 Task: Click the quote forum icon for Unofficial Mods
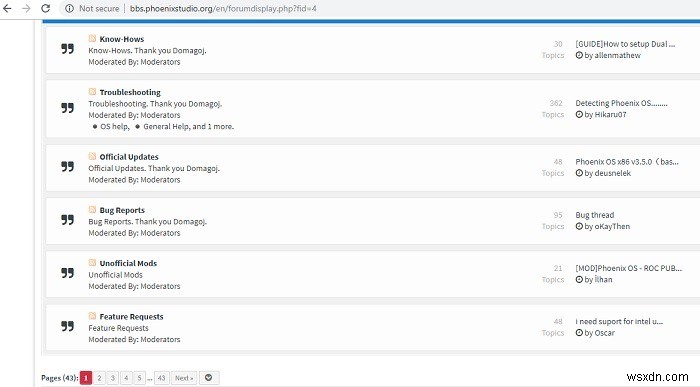tap(67, 273)
